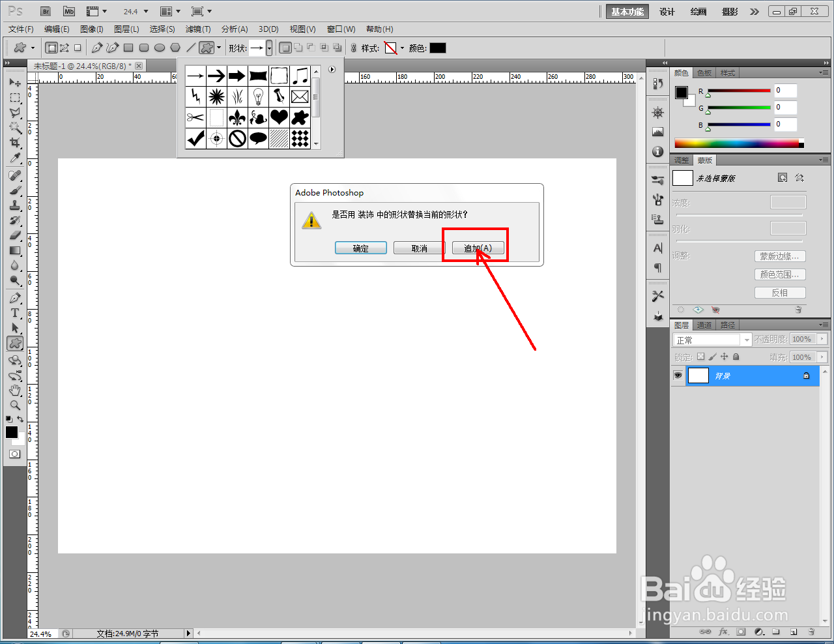Open the blending mode 正常 dropdown
This screenshot has width=834, height=644.
[712, 340]
